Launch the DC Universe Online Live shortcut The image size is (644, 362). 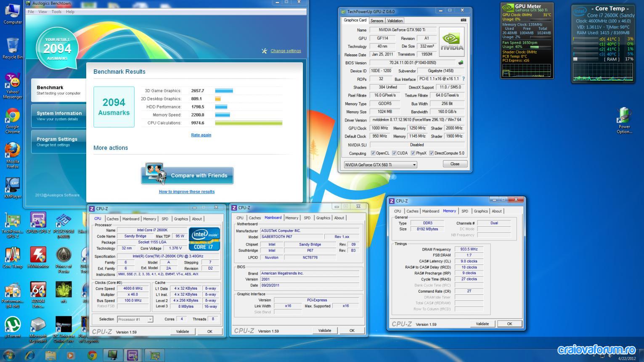pyautogui.click(x=64, y=330)
